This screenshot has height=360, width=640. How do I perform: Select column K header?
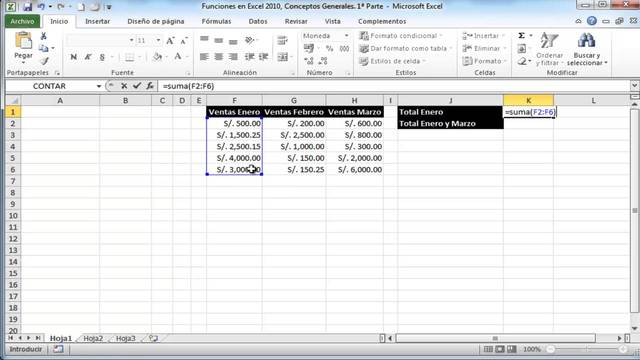tap(528, 100)
